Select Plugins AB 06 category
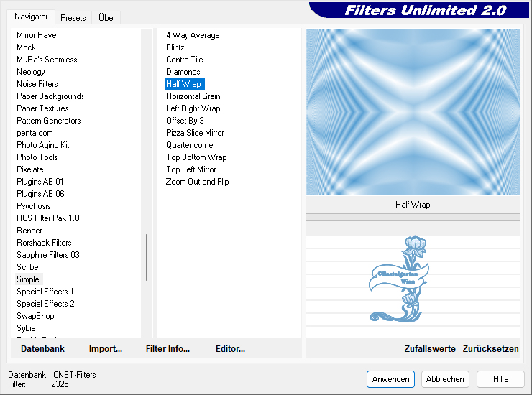 point(40,194)
